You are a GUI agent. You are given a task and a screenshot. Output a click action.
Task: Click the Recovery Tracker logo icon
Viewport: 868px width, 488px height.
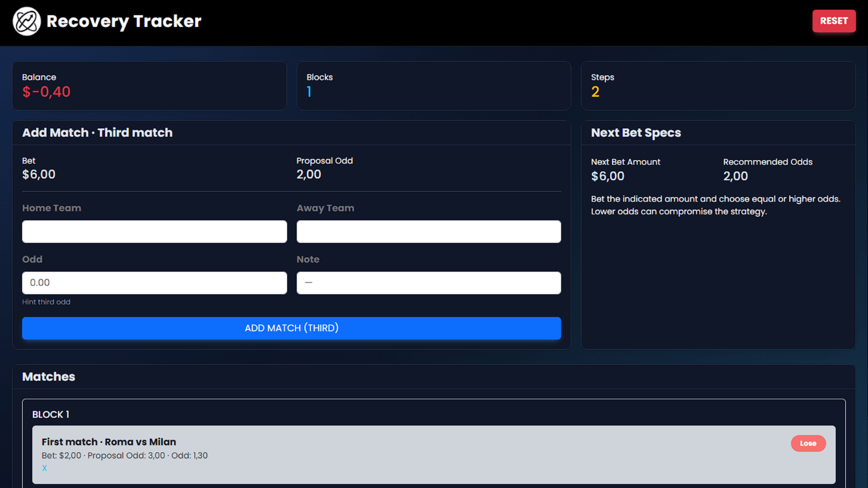tap(27, 21)
